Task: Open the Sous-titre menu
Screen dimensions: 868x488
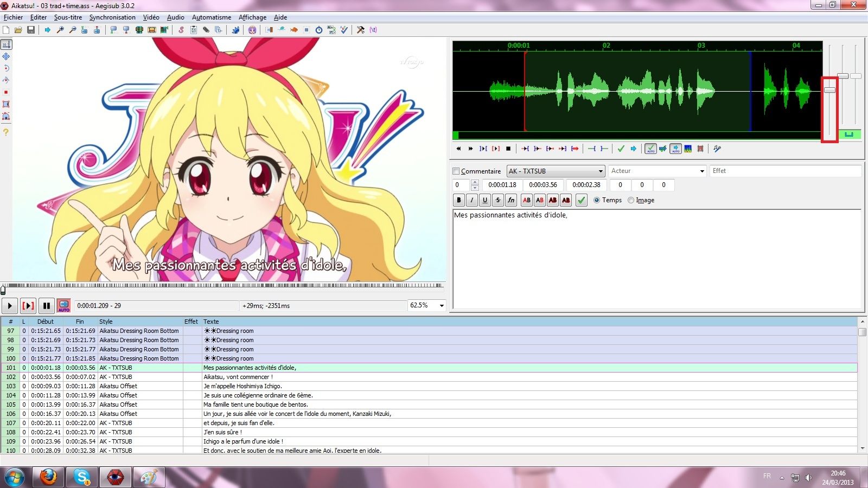Action: pyautogui.click(x=68, y=17)
